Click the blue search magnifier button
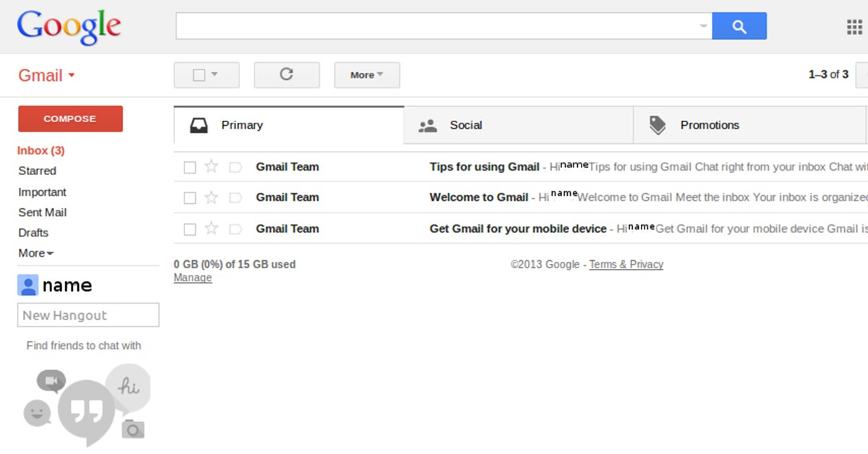The image size is (868, 454). click(x=739, y=27)
